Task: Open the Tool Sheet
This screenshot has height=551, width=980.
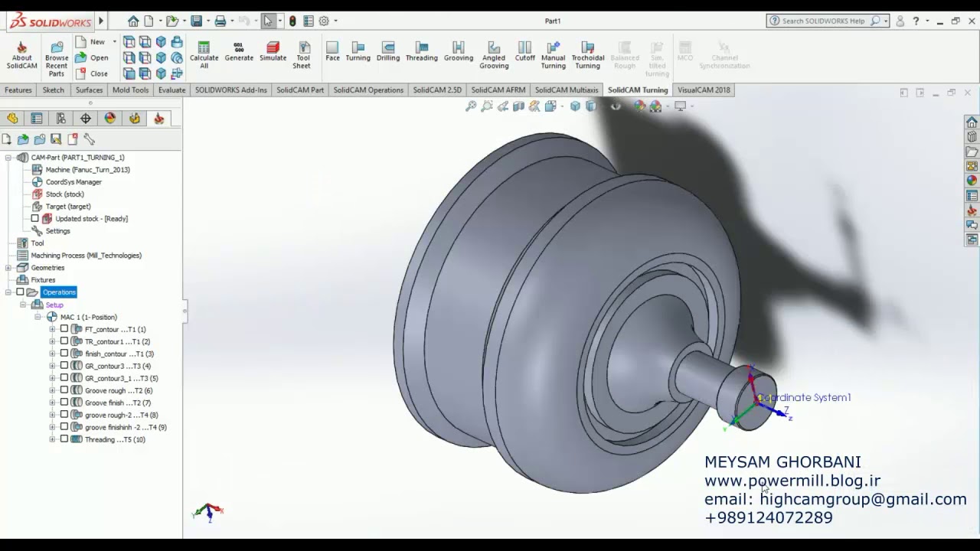Action: [303, 55]
